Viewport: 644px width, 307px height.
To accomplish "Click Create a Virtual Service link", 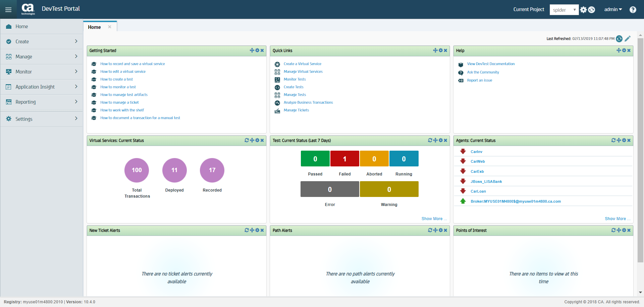I will pos(302,64).
